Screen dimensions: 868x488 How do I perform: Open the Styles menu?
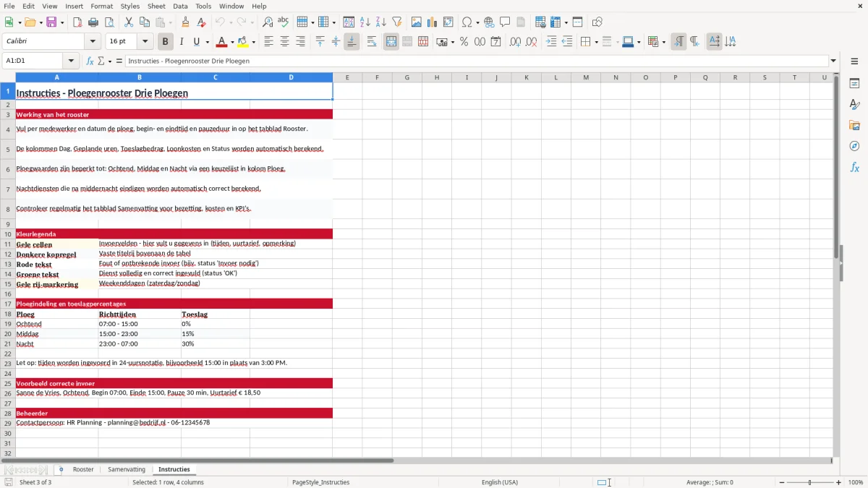click(130, 6)
